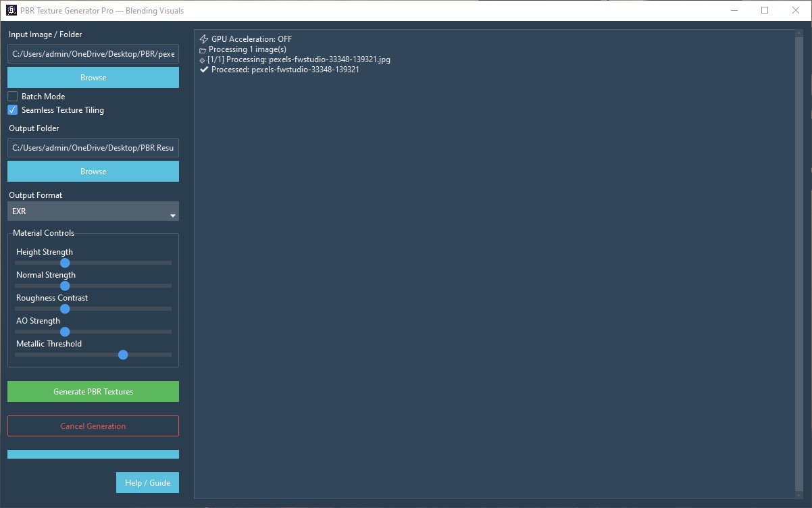Image resolution: width=812 pixels, height=508 pixels.
Task: Click the 'Batch Mode' label text
Action: [43, 97]
